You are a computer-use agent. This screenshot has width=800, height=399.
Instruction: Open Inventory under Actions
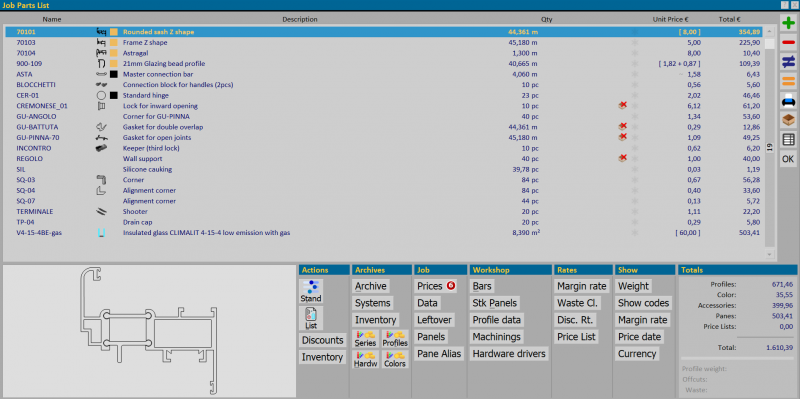pos(322,357)
